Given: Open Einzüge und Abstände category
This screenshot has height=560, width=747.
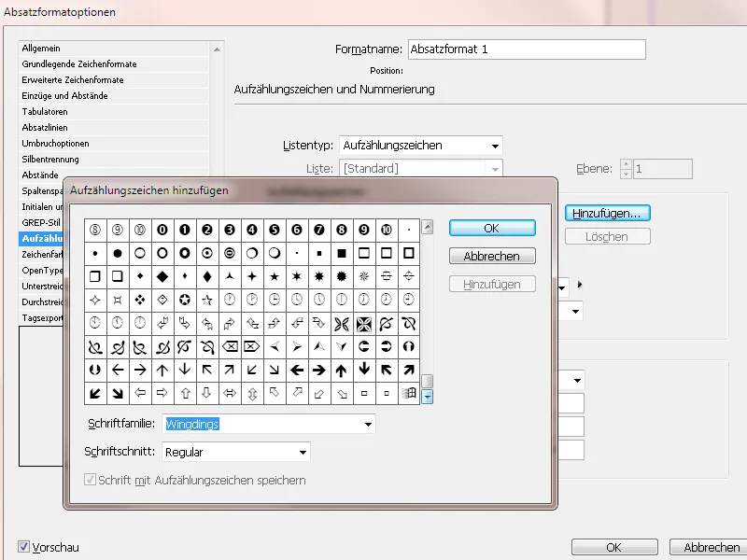Looking at the screenshot, I should pos(114,96).
